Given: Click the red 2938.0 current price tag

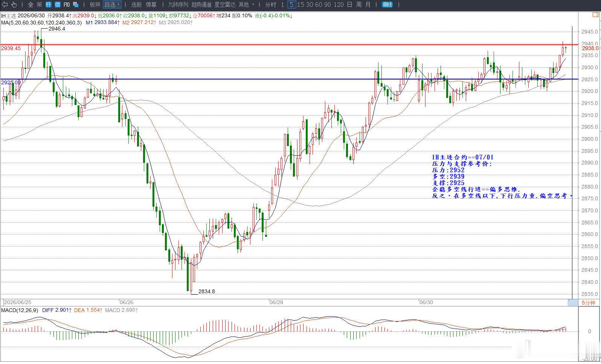Looking at the screenshot, I should [590, 48].
